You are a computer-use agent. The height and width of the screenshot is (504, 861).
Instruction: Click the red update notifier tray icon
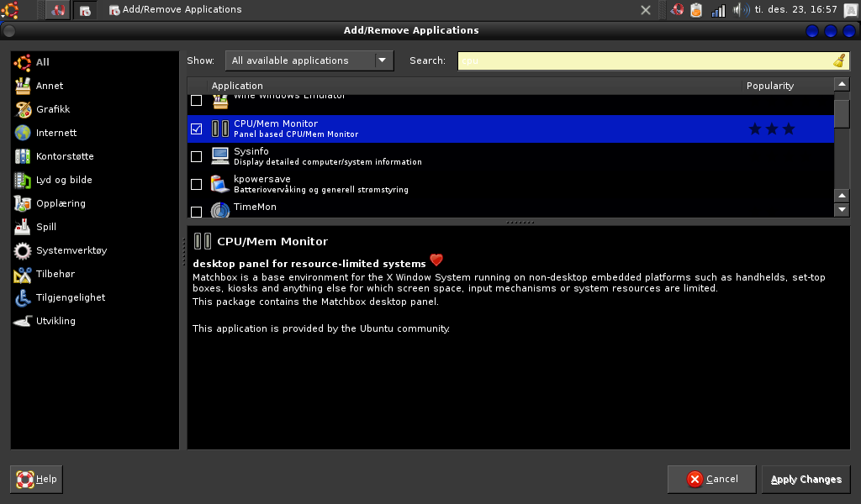click(x=677, y=9)
